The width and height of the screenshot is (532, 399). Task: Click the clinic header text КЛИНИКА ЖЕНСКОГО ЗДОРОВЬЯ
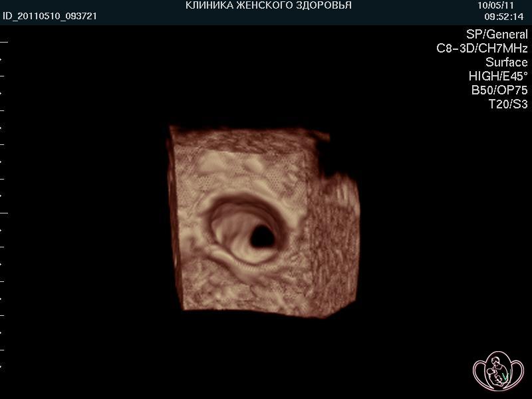[x=269, y=5]
